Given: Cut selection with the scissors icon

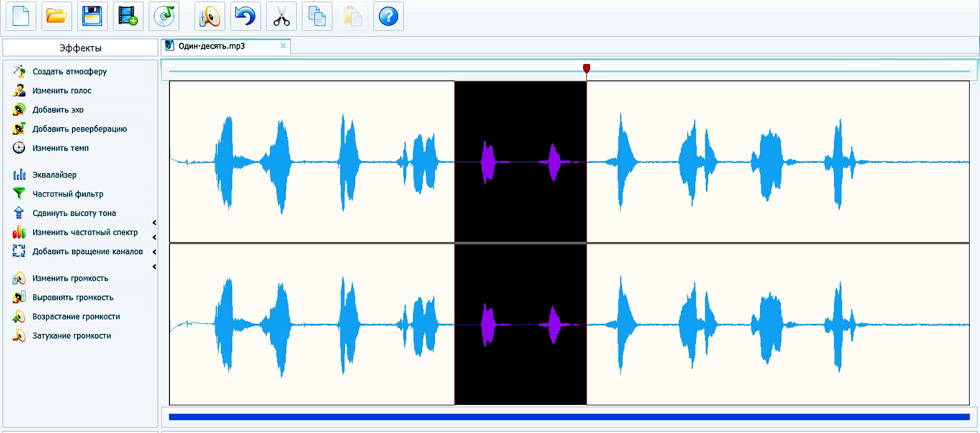Looking at the screenshot, I should pos(281,16).
